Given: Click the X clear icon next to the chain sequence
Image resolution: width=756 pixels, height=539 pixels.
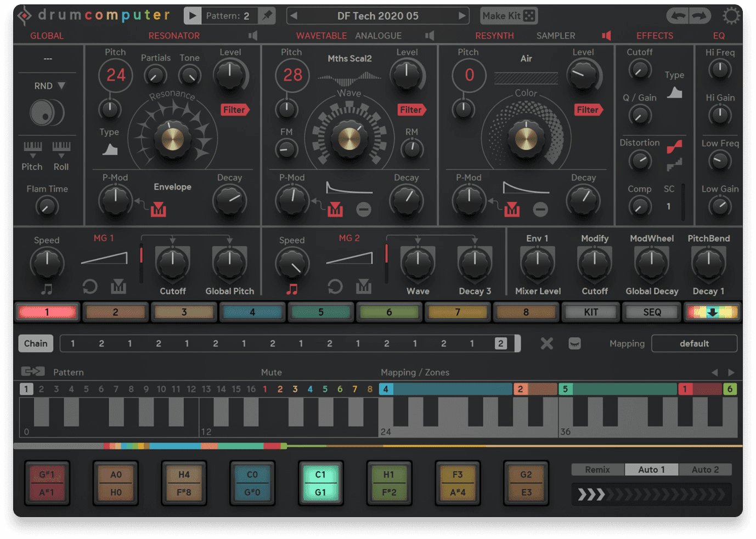Looking at the screenshot, I should 546,343.
